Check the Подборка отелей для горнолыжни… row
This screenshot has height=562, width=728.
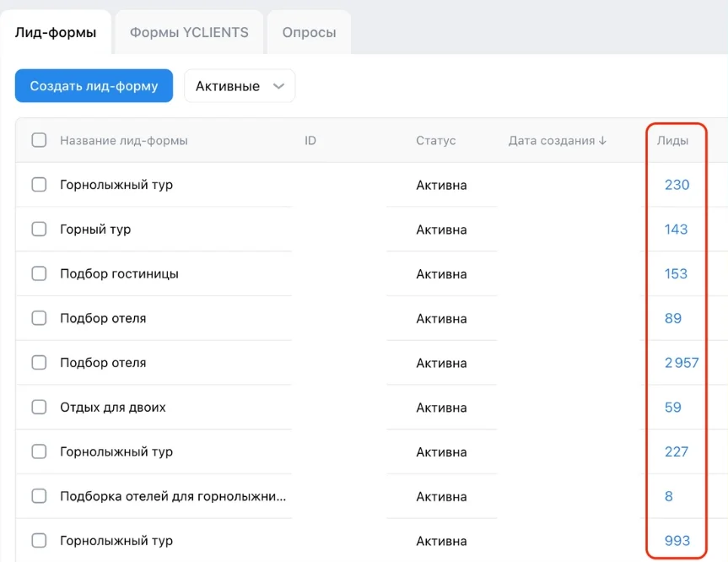point(39,496)
